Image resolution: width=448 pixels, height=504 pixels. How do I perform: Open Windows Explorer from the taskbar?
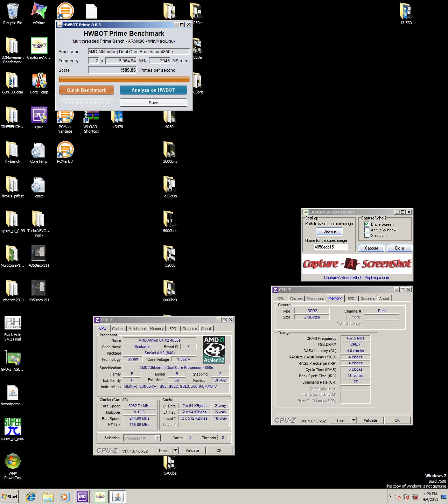48,496
